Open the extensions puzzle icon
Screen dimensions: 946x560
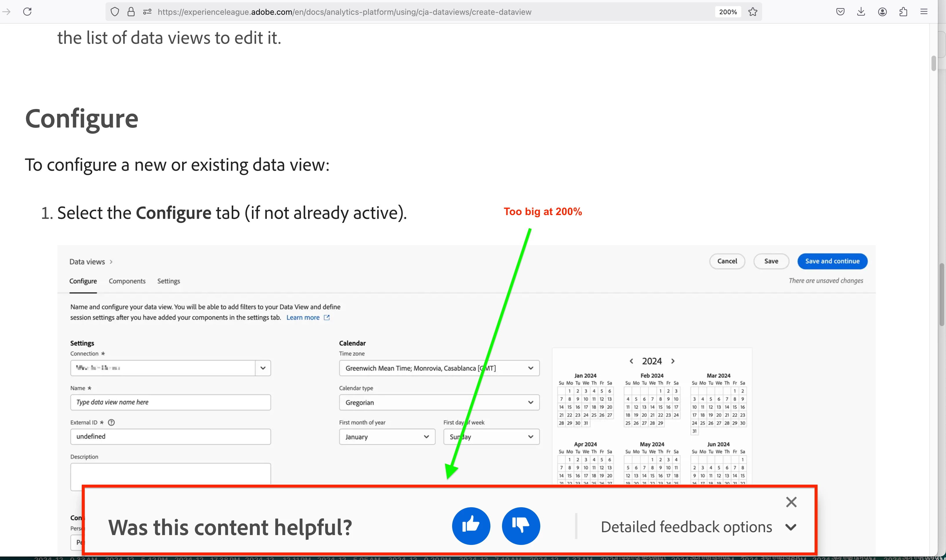(903, 12)
